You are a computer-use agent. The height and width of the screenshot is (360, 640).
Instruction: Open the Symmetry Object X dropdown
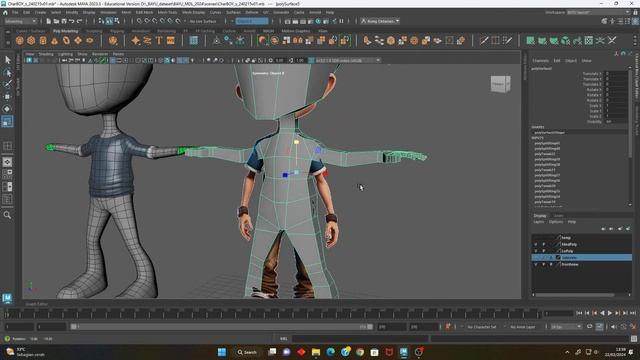pos(252,21)
